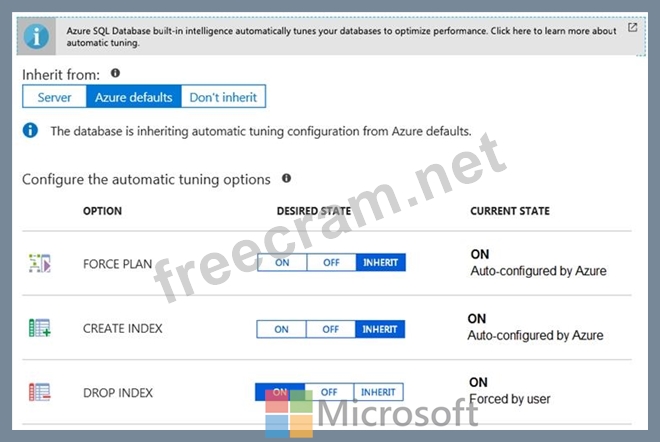Turn Create Index OFF

click(331, 329)
